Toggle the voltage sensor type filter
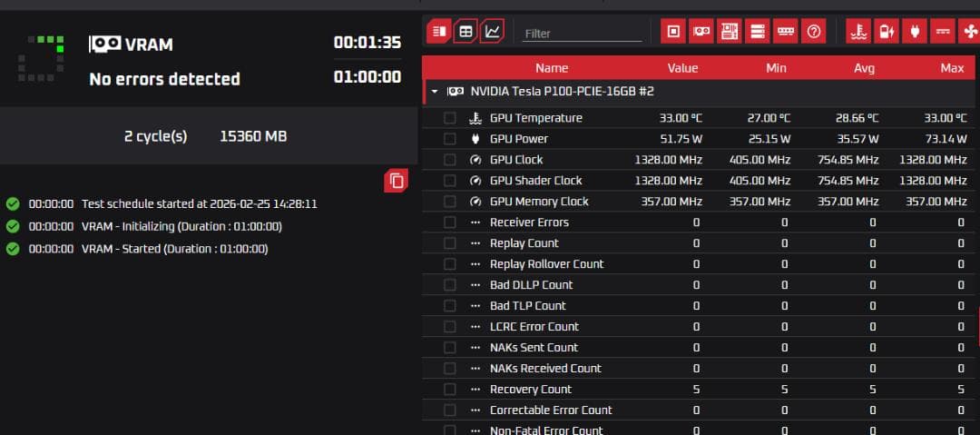Screen dimensions: 980x435 [x=943, y=31]
